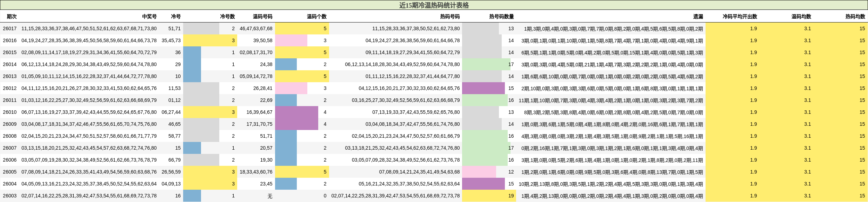Image resolution: width=868 pixels, height=202 pixels.
Task: Click period number 26017
Action: click(x=9, y=28)
